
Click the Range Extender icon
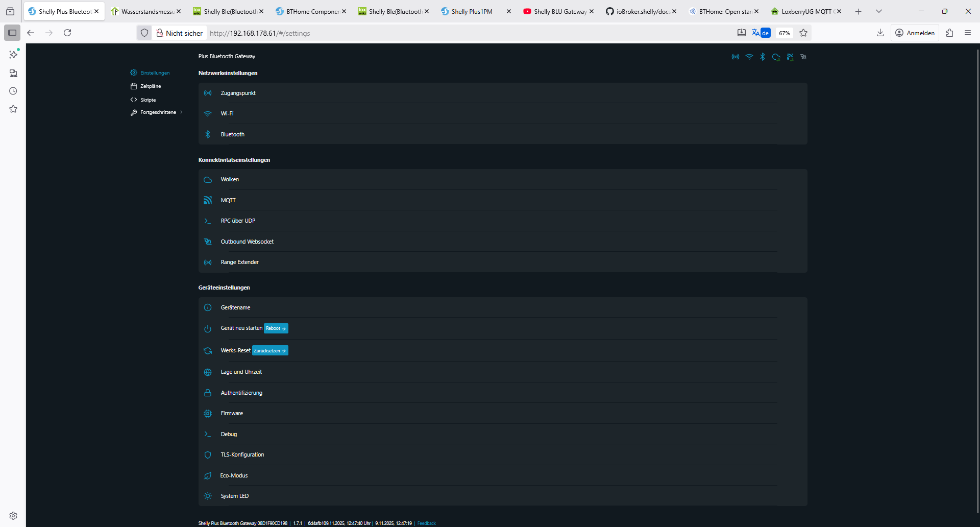click(x=208, y=262)
